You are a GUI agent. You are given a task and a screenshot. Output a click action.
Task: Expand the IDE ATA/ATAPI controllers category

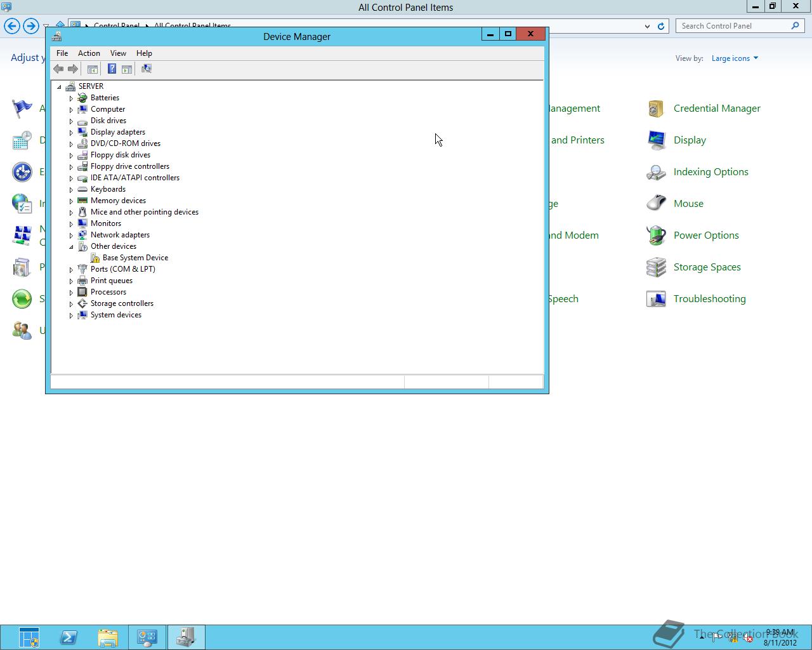71,178
